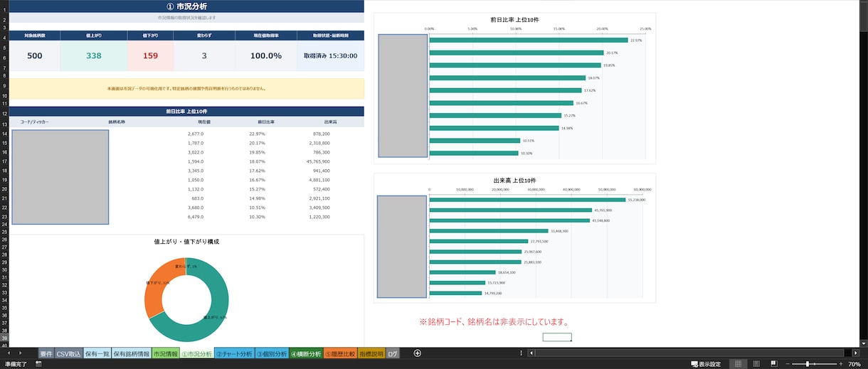868x369 pixels.
Task: Open the ③個別分析 sheet tab
Action: coord(271,353)
